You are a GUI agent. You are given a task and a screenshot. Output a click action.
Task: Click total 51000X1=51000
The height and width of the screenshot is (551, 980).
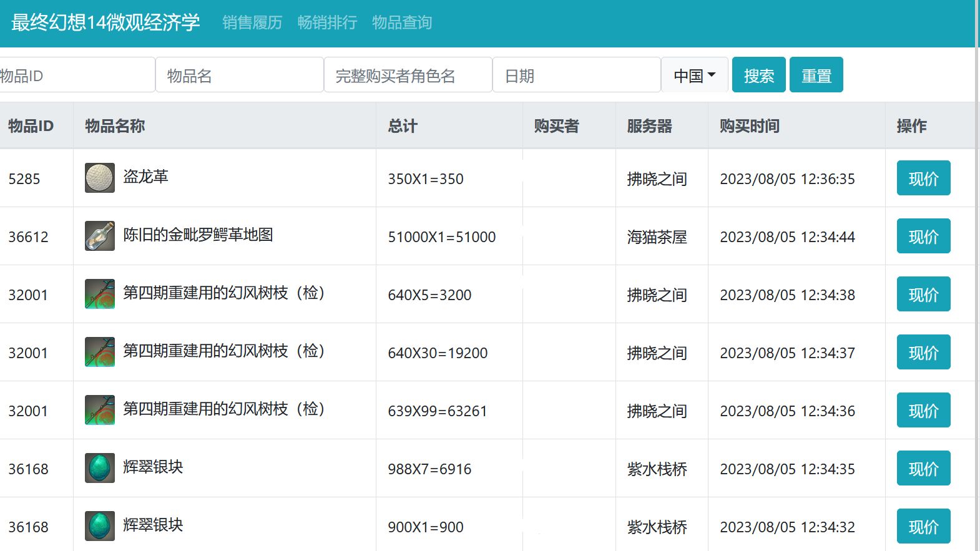(442, 237)
